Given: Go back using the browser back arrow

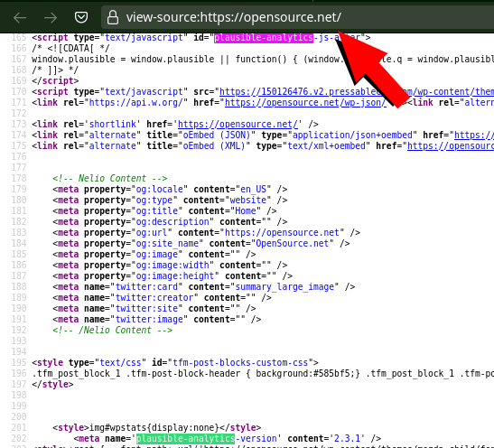Looking at the screenshot, I should click(20, 18).
